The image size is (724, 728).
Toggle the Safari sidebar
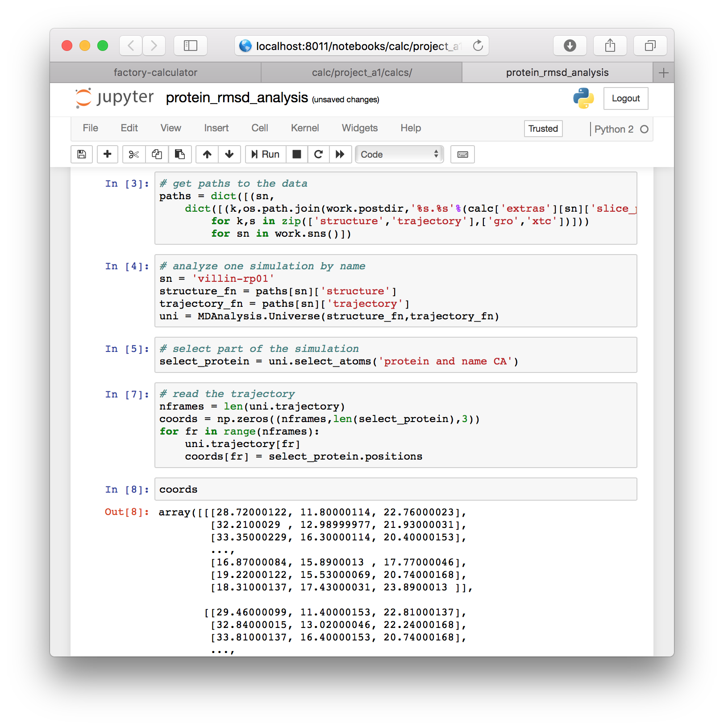(191, 46)
